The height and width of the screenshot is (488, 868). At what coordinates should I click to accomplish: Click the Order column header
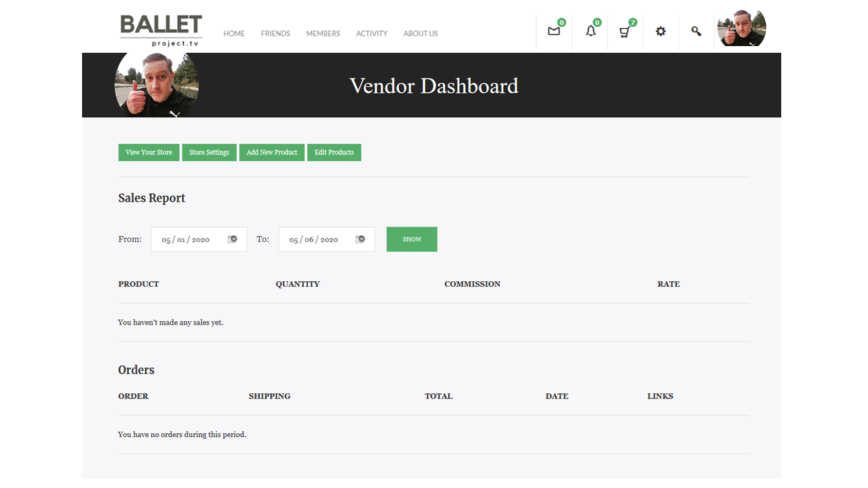(133, 396)
